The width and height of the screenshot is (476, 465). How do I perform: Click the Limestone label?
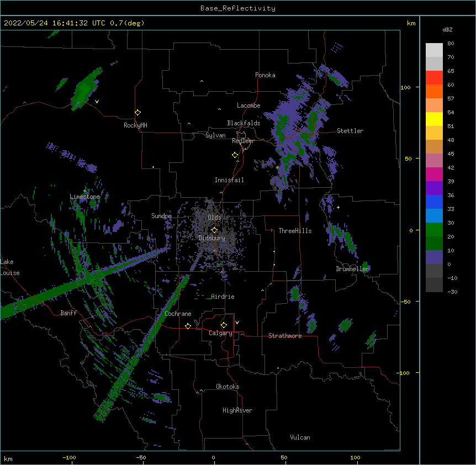click(84, 197)
